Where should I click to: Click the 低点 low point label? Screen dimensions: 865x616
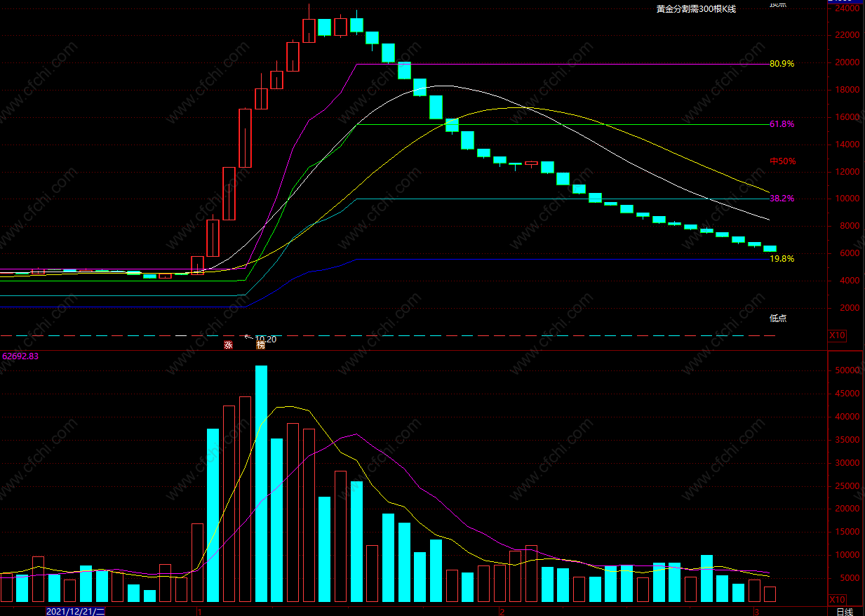(x=778, y=318)
